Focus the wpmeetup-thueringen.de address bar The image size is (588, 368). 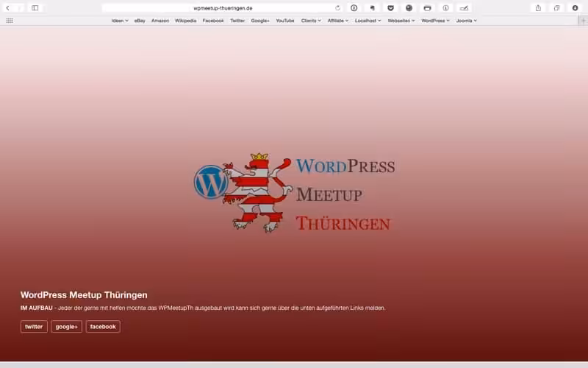tap(223, 8)
